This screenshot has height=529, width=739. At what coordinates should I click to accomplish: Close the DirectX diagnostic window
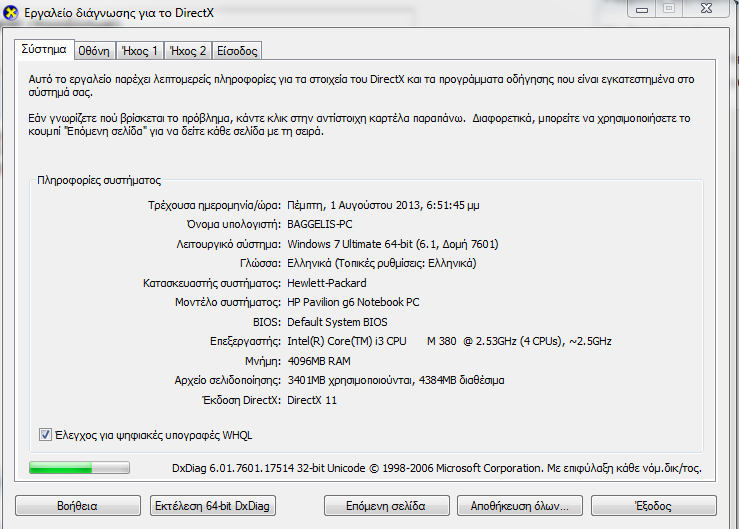coord(706,9)
